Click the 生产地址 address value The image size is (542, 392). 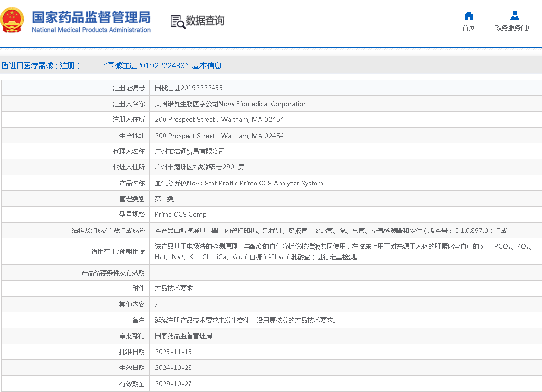[x=219, y=136]
